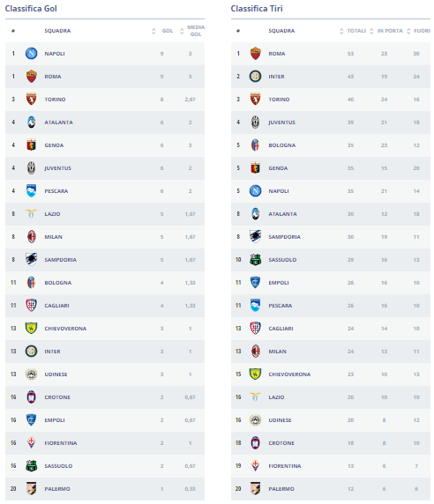Sort Classifica Gol by GOL column
This screenshot has width=434, height=504.
pos(168,31)
